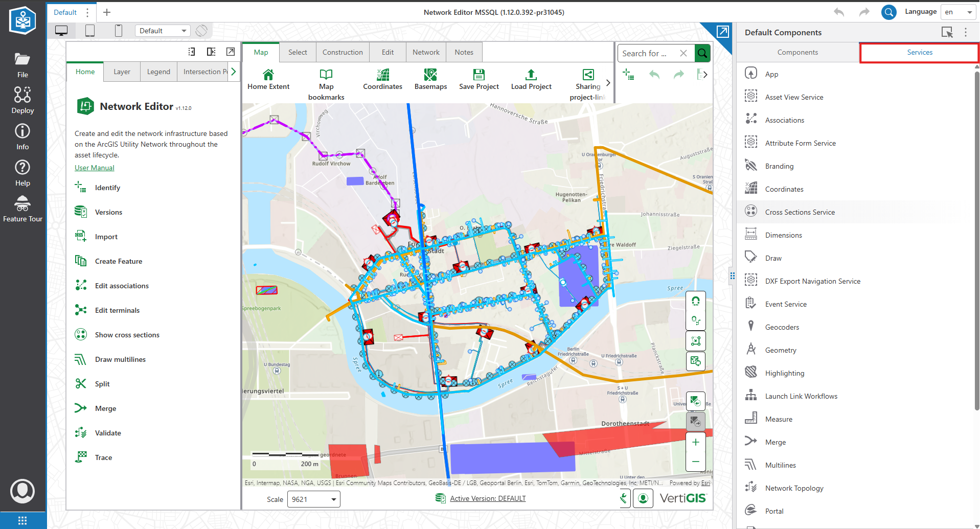Open the Deploy section
The height and width of the screenshot is (529, 980).
point(22,100)
